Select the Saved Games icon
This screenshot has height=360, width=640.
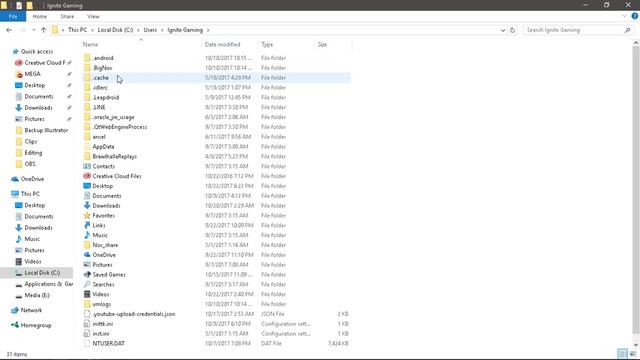click(x=87, y=274)
